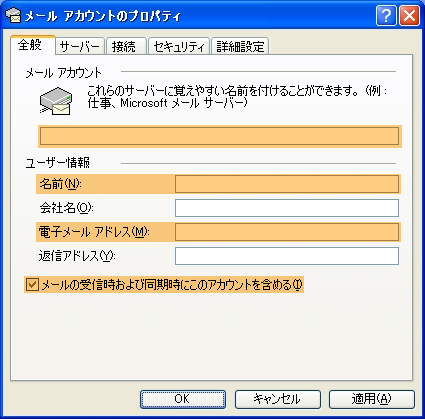The image size is (425, 419).
Task: Click the question mark help button
Action: click(x=386, y=16)
